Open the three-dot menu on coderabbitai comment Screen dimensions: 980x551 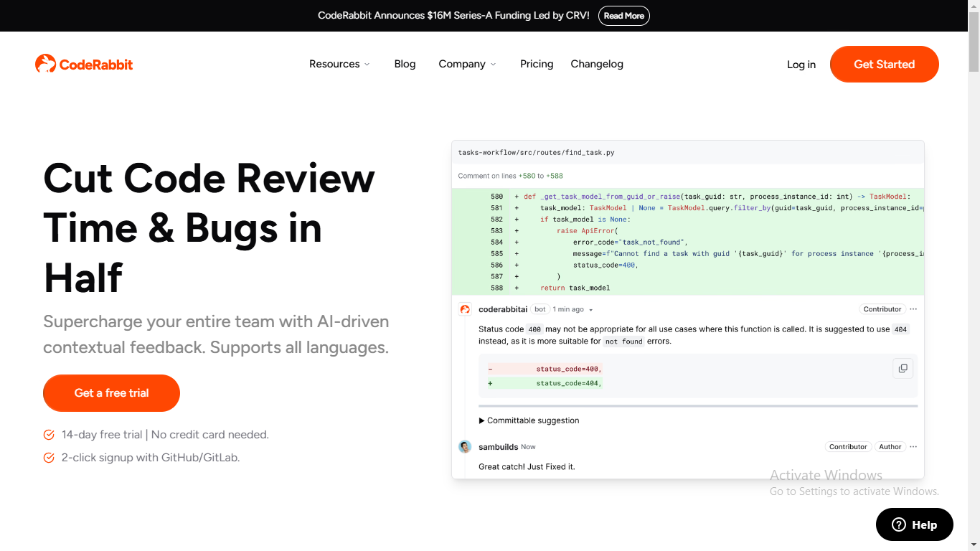[913, 309]
